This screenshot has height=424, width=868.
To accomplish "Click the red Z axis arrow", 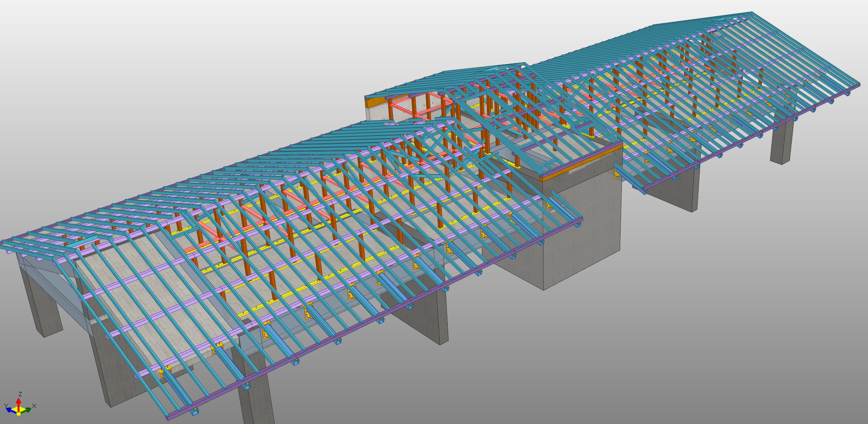I will (x=19, y=401).
